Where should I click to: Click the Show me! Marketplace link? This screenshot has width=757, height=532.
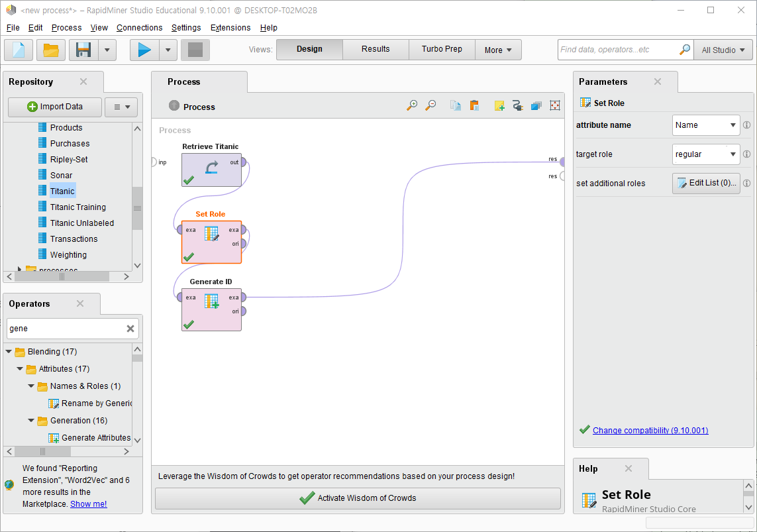[88, 504]
